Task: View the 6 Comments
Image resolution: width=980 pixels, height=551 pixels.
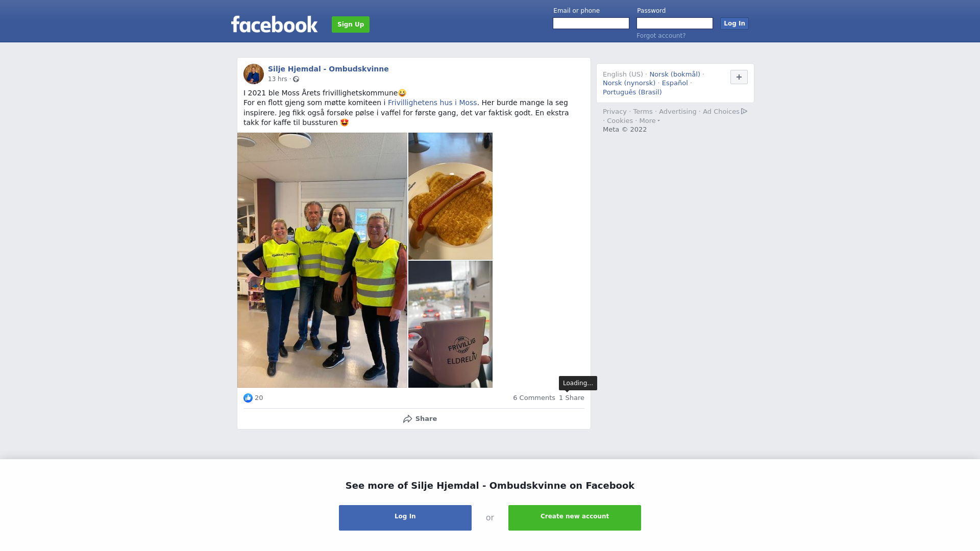Action: click(534, 398)
